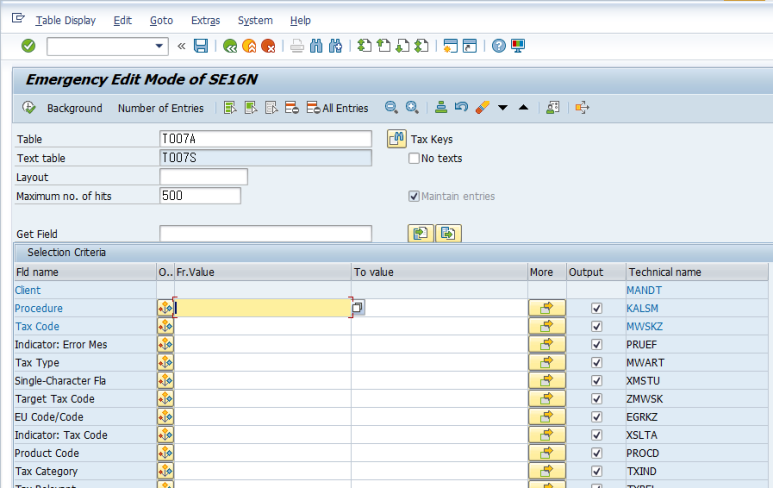Open value help for Procedure Fr.Value
The height and width of the screenshot is (488, 773).
tap(357, 308)
